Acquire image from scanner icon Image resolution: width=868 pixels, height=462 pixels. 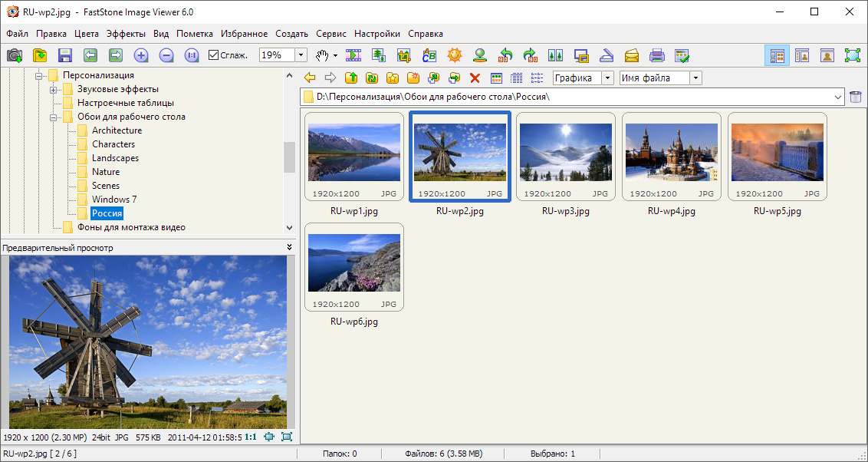point(607,54)
